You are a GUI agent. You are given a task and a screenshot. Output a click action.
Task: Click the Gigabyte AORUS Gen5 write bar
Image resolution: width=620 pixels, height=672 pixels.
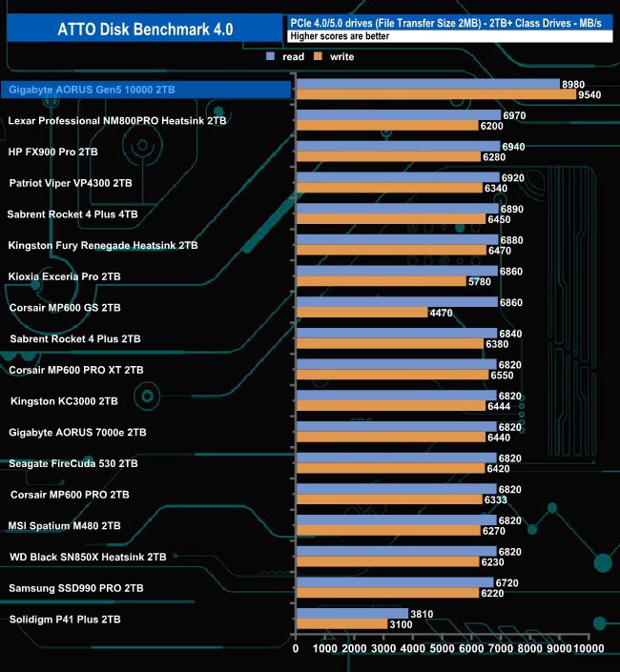[436, 94]
